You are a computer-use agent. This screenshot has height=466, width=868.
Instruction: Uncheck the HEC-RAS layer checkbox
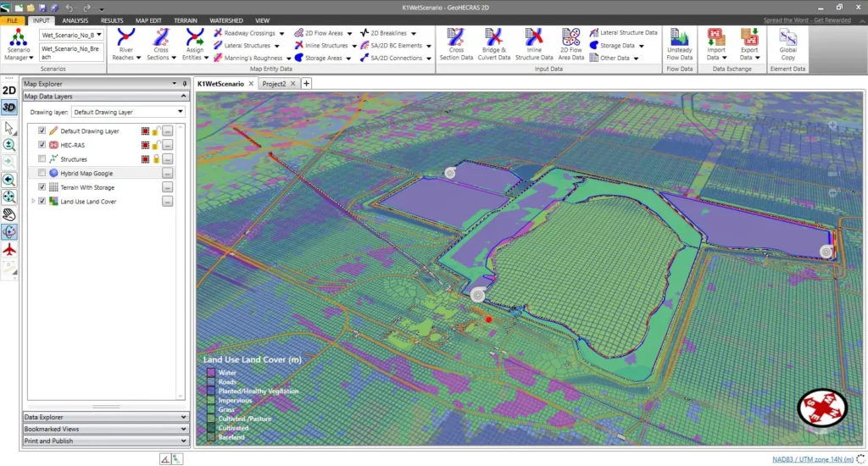42,145
